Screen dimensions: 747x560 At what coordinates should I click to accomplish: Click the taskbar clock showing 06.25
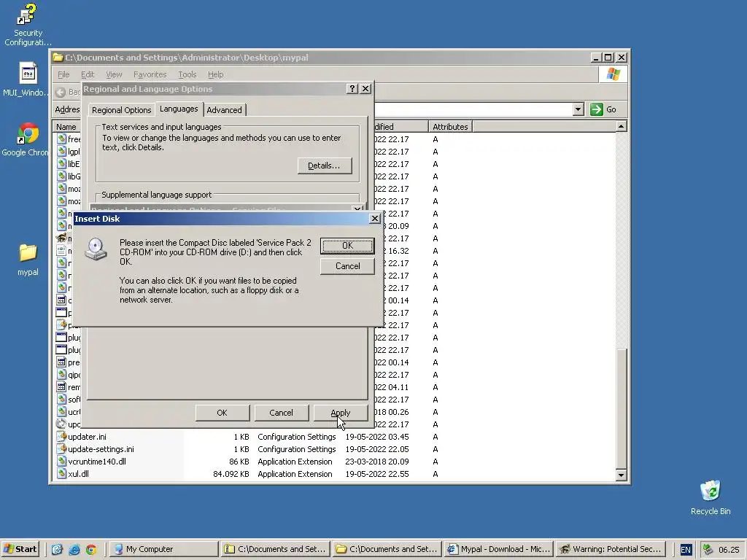[729, 550]
